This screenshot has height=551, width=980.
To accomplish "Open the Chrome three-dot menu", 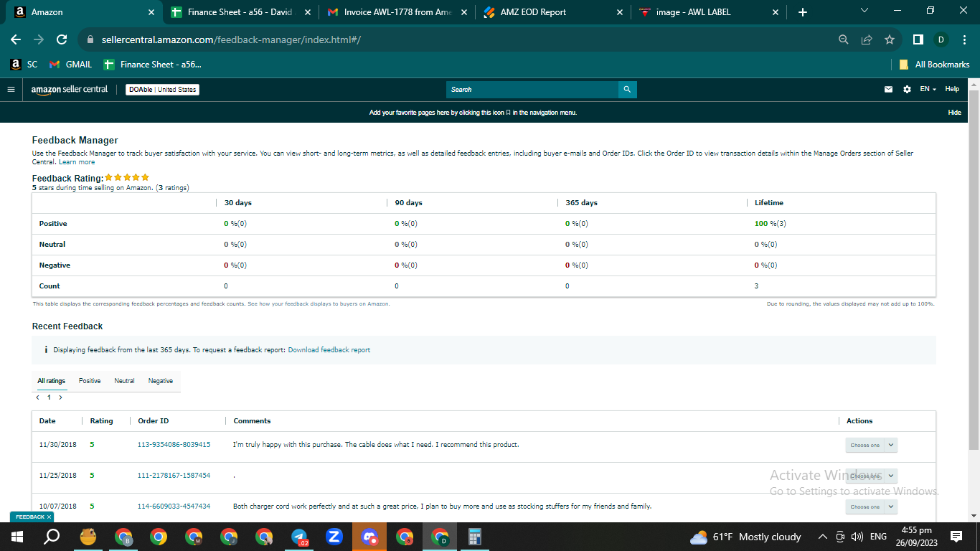I will (964, 39).
